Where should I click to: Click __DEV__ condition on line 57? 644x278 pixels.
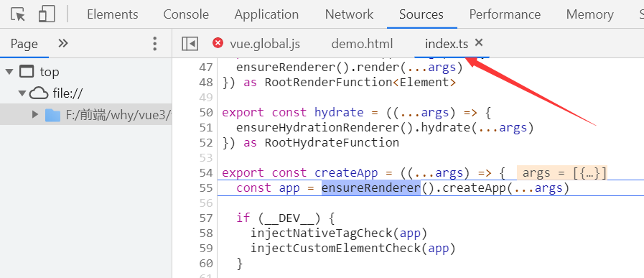point(290,218)
